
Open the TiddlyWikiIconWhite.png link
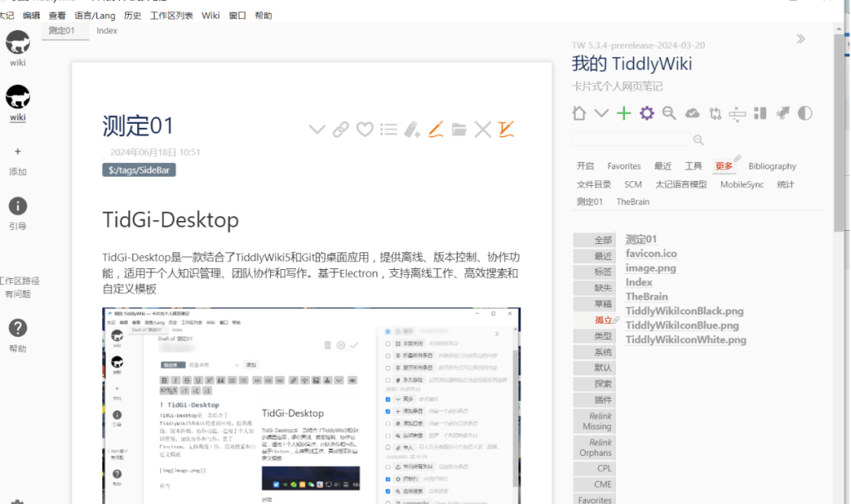tap(686, 340)
